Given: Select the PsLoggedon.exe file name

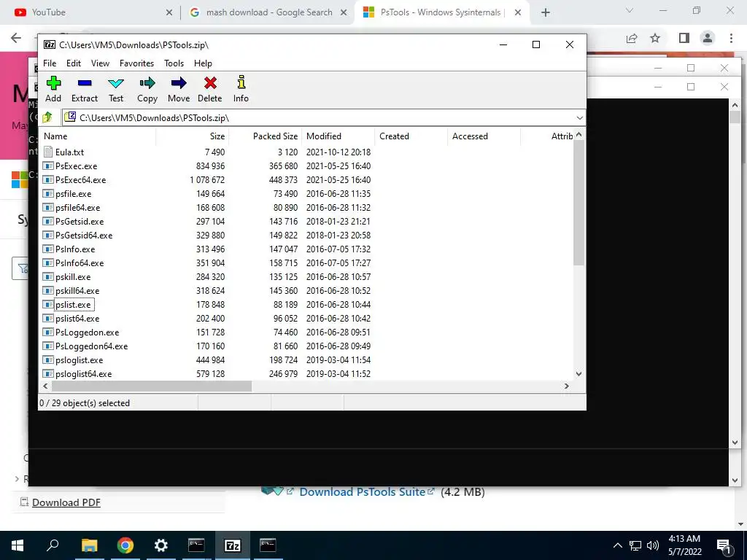Looking at the screenshot, I should [88, 332].
